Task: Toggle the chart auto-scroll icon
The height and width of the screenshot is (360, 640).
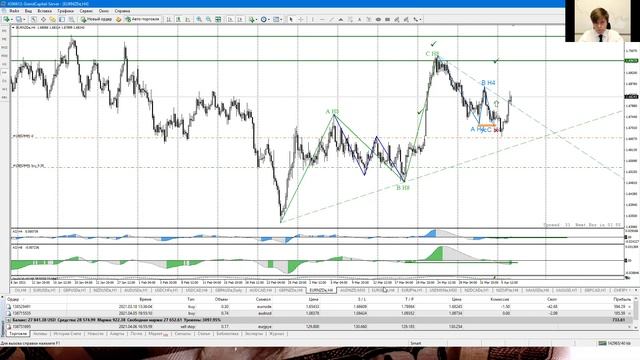Action: pos(230,19)
